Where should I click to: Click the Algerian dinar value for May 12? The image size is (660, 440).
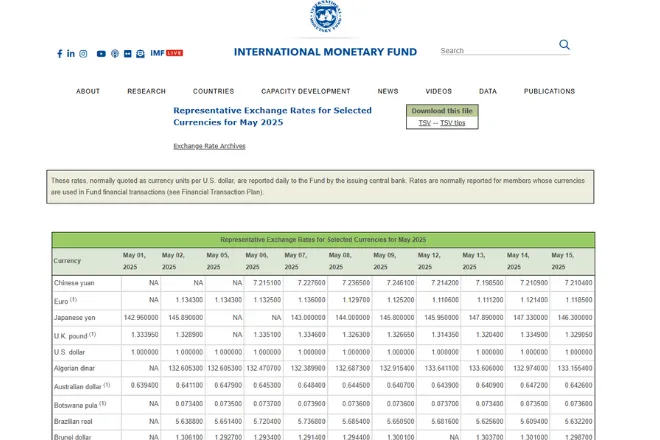442,368
